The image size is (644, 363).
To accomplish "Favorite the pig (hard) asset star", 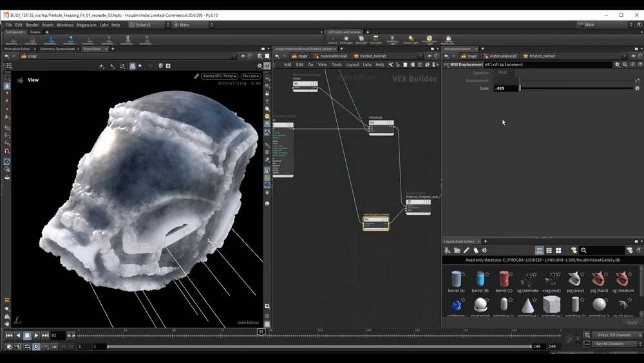I will (x=606, y=274).
